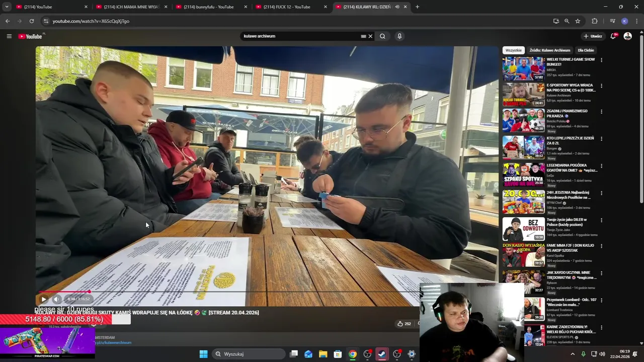
Task: Go back with browser back arrow
Action: (7, 21)
